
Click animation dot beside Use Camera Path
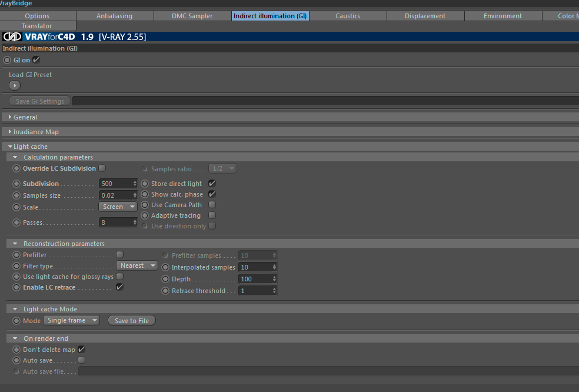tap(145, 205)
